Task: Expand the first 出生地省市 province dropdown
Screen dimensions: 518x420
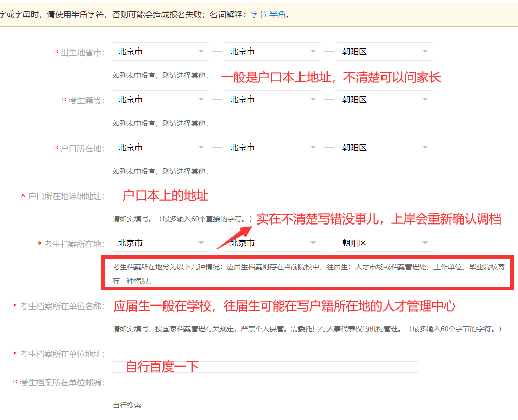Action: point(160,51)
